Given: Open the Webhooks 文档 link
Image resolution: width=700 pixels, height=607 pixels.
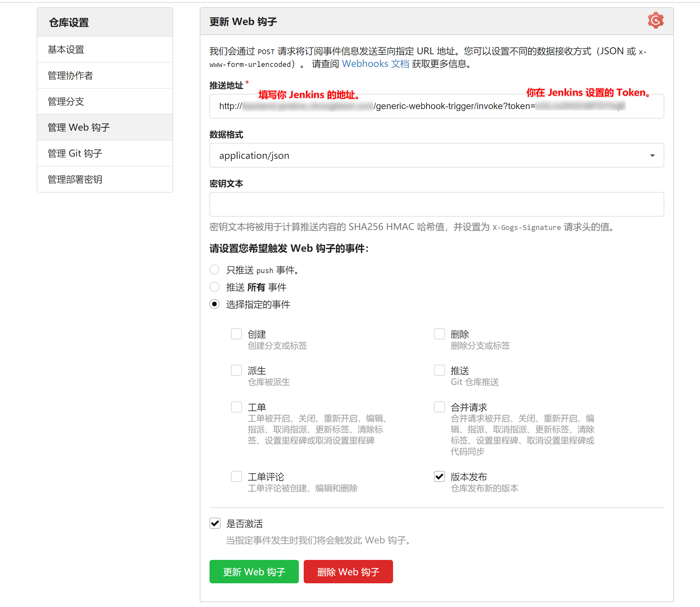Looking at the screenshot, I should click(375, 64).
